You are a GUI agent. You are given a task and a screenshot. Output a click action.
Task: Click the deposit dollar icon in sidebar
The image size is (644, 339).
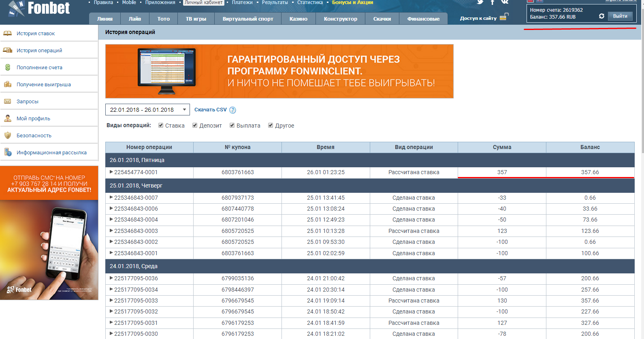[8, 68]
